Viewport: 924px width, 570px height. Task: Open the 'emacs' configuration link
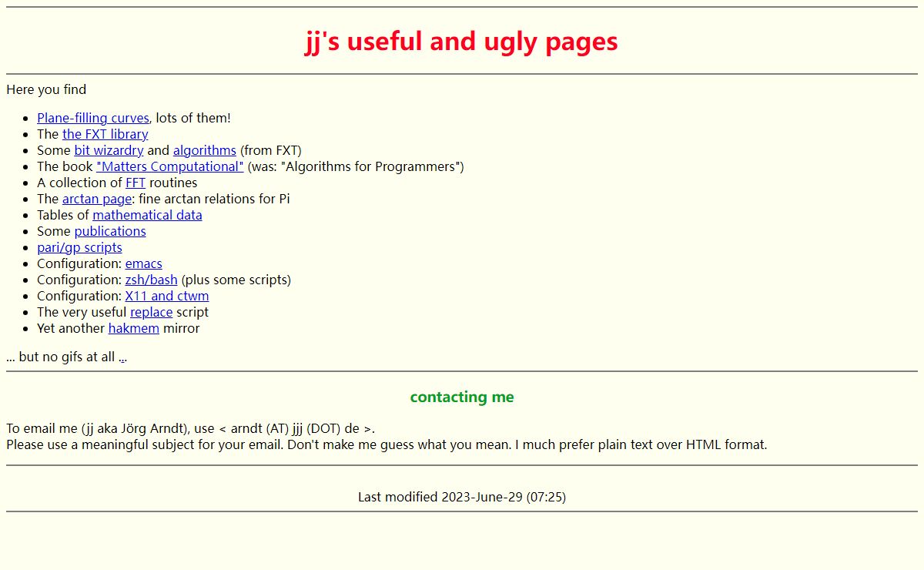[x=144, y=263]
